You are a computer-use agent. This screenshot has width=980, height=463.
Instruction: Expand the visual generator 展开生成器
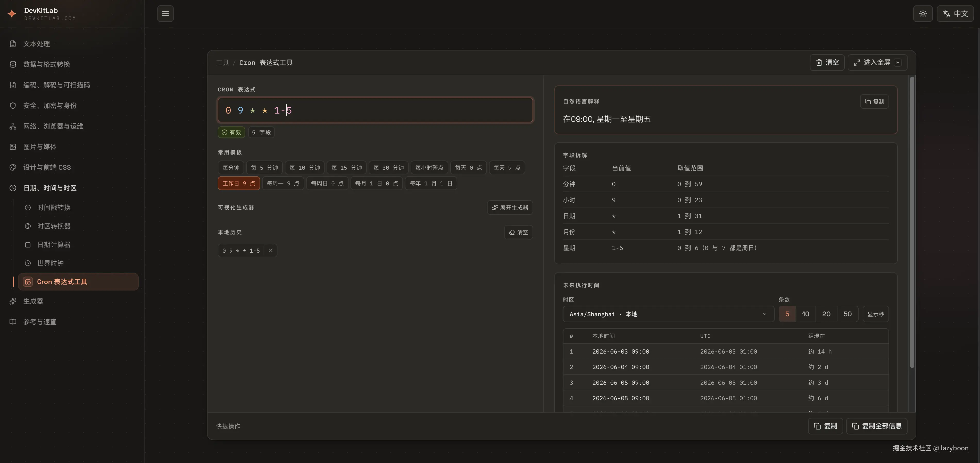(x=510, y=208)
